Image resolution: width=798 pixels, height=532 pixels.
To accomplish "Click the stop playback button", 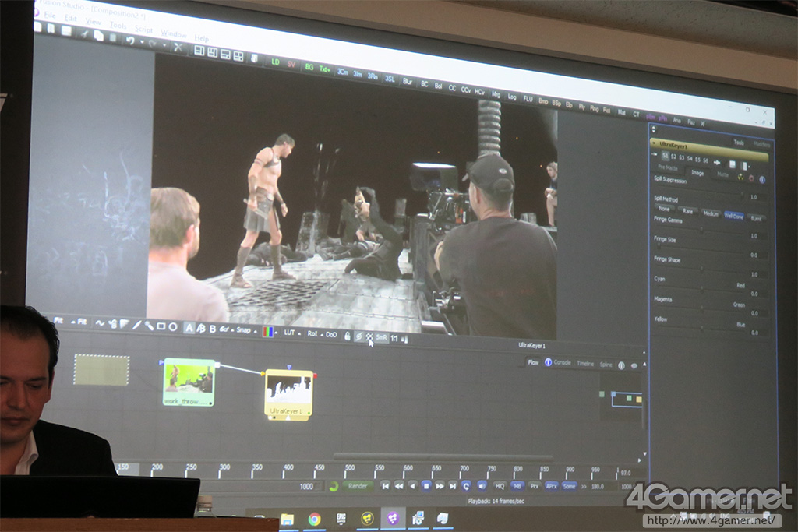I will click(426, 486).
